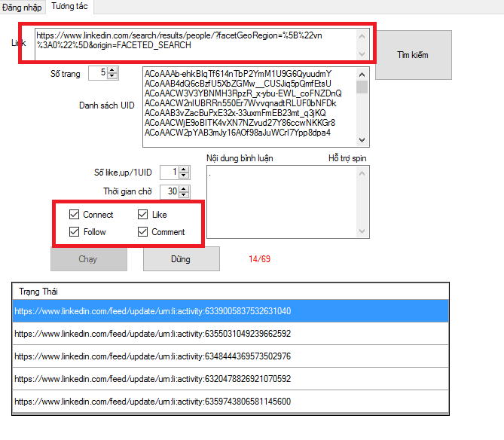This screenshot has height=440, width=504.
Task: Click the Chạy run button
Action: pos(89,258)
